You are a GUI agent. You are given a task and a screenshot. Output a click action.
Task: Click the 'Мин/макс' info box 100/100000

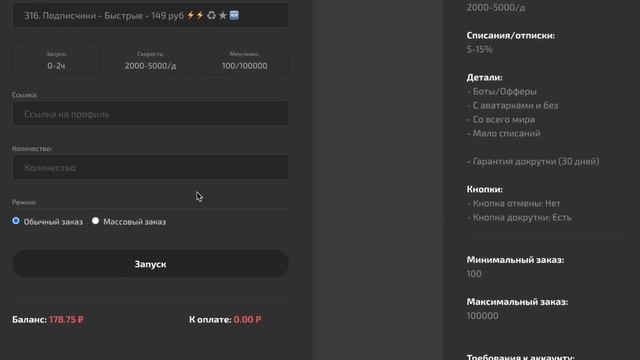pos(244,60)
